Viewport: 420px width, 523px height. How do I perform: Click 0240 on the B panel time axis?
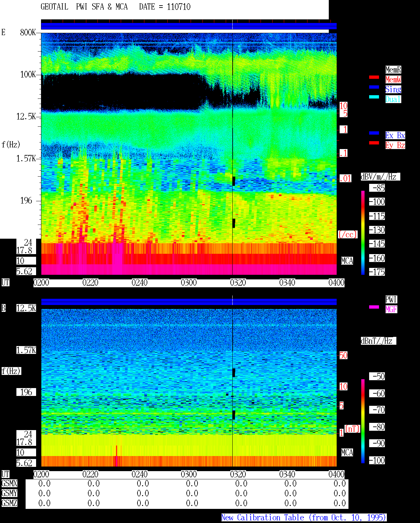click(139, 474)
